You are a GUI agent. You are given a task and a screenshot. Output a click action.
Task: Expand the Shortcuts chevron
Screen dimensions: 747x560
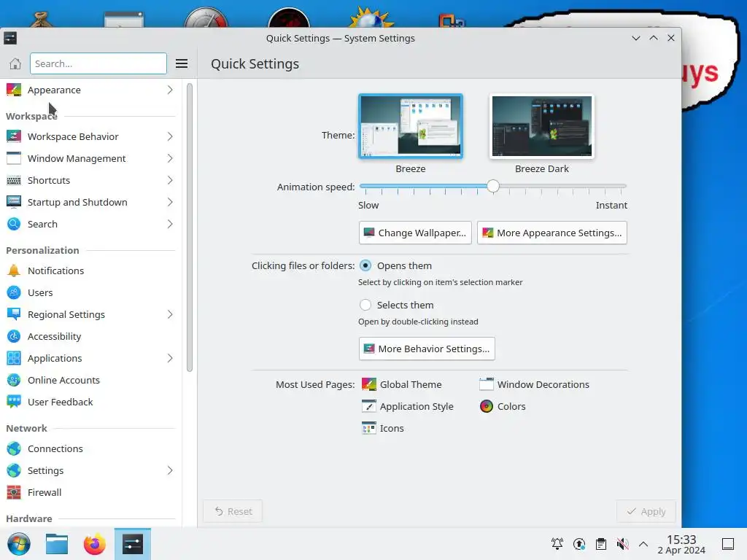170,180
